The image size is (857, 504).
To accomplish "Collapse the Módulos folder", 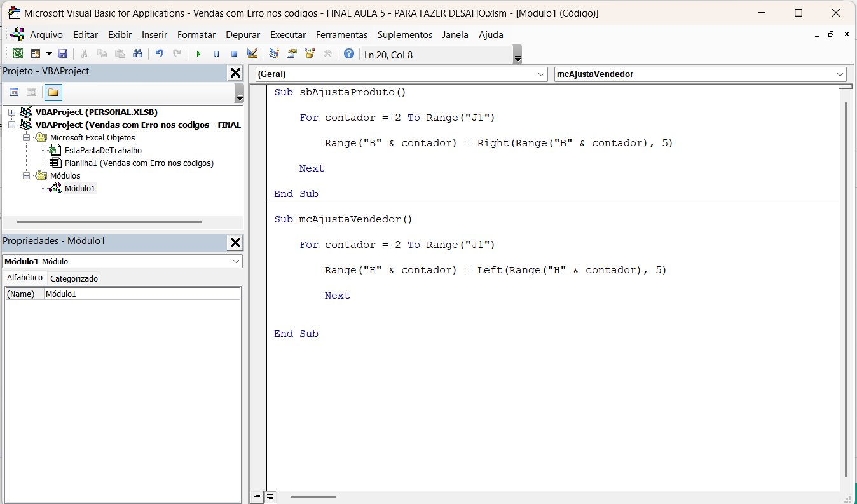I will pyautogui.click(x=26, y=175).
